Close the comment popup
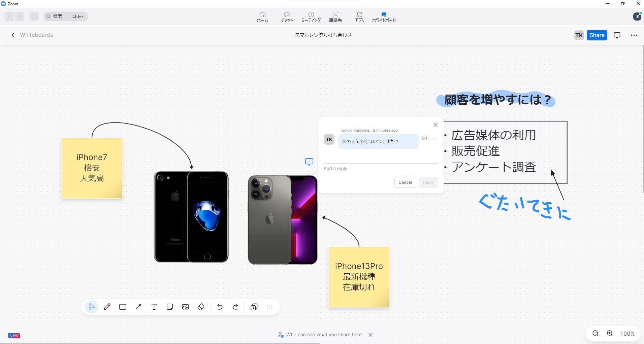The image size is (644, 344). coord(436,125)
